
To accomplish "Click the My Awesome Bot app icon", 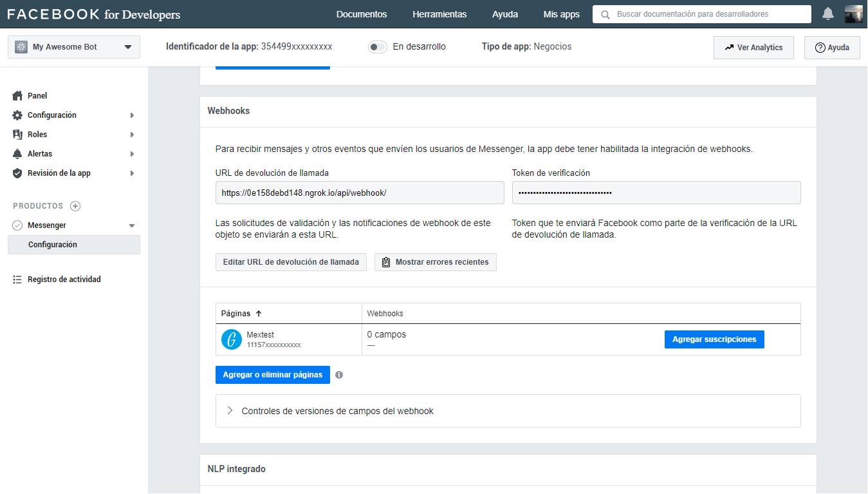I will (21, 47).
